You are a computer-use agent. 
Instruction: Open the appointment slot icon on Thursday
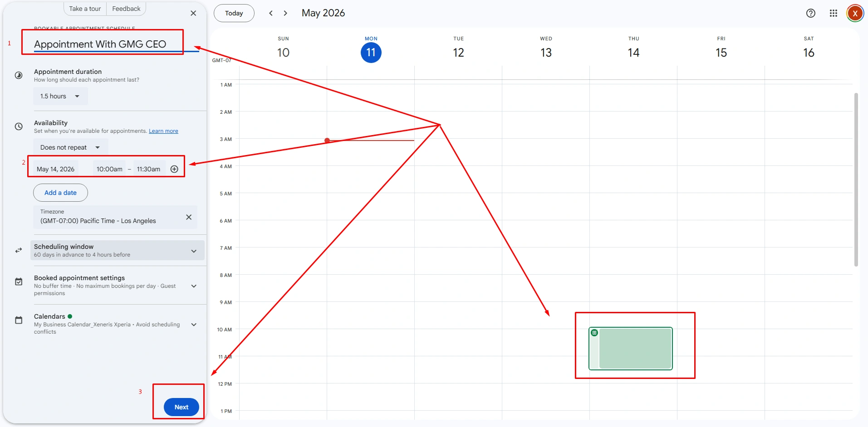click(x=594, y=333)
